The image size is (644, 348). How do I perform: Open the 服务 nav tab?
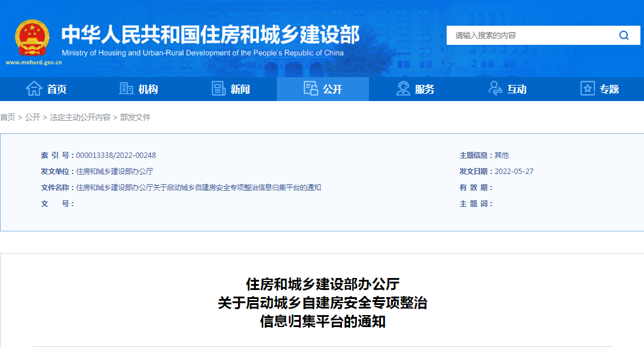point(415,88)
